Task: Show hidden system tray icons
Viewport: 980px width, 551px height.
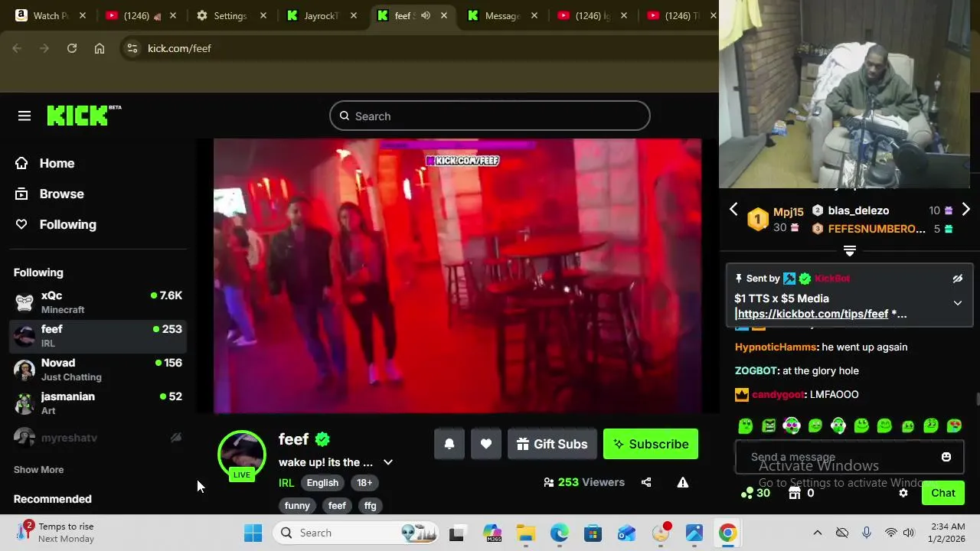Action: (x=818, y=533)
